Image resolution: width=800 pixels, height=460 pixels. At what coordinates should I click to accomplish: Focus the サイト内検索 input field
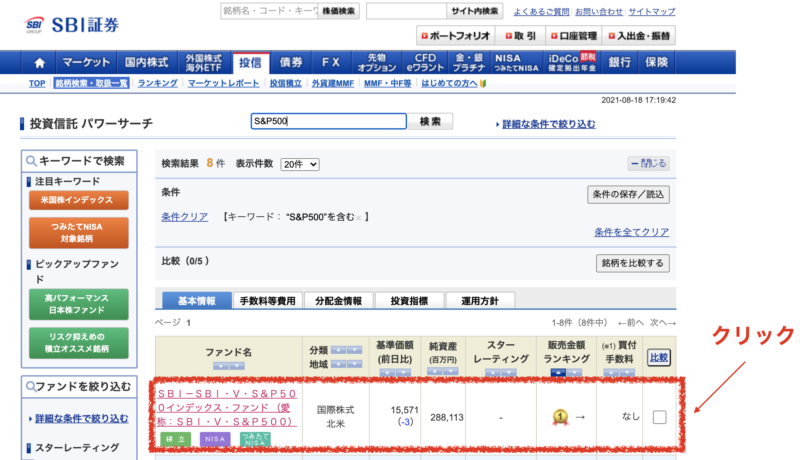[407, 11]
